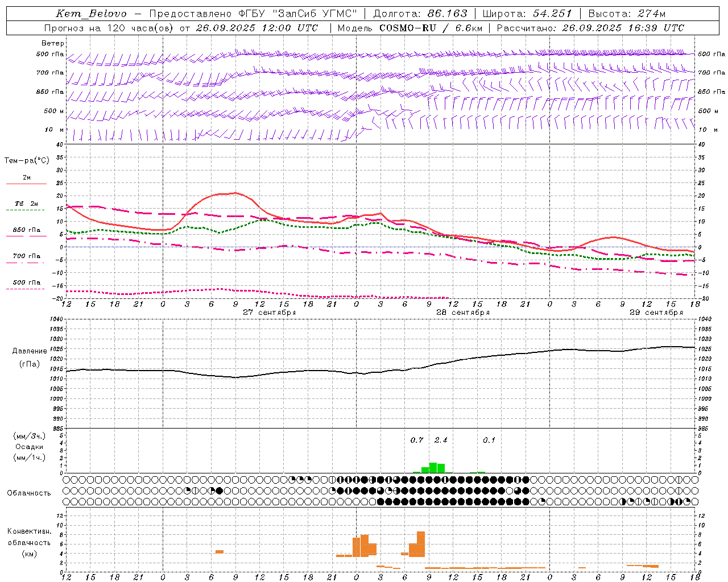Viewport: 728px width, 582px height.
Task: Click the solid red 2м temperature legend line
Action: tap(26, 184)
